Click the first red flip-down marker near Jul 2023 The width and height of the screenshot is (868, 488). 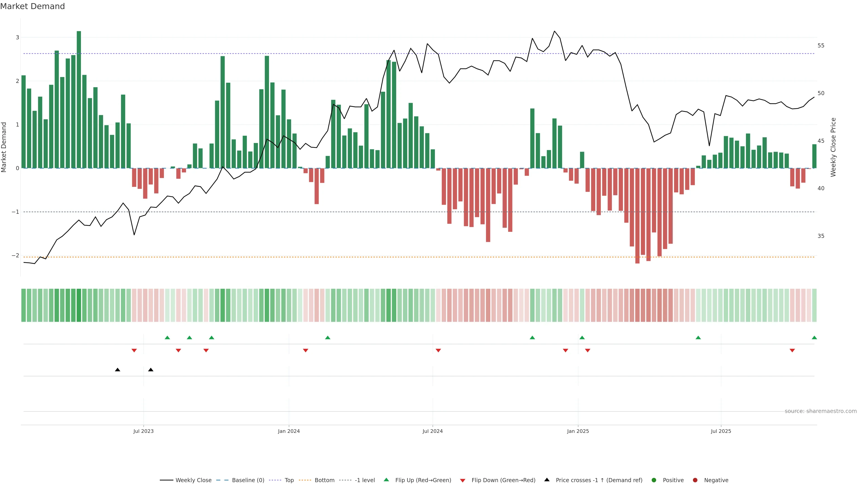[134, 351]
